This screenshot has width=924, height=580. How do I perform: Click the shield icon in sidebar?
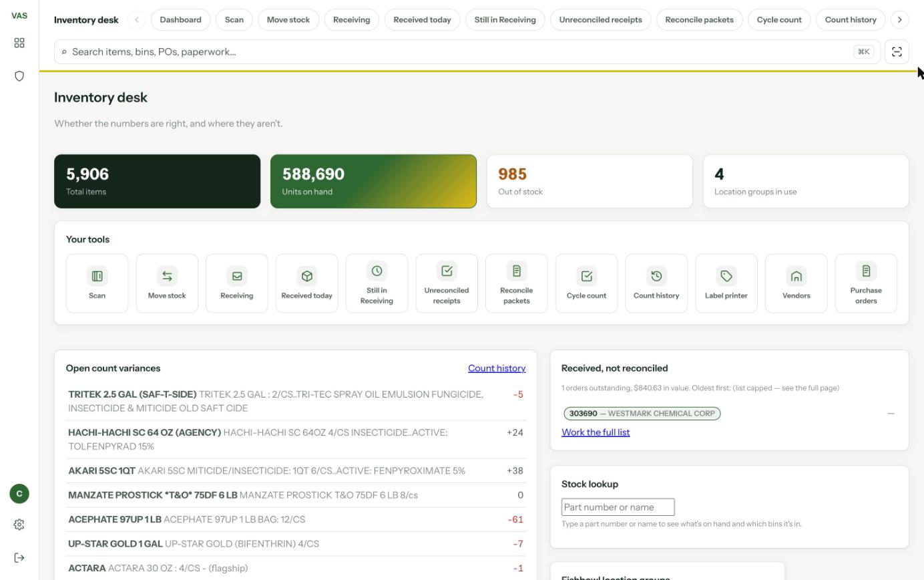tap(19, 76)
